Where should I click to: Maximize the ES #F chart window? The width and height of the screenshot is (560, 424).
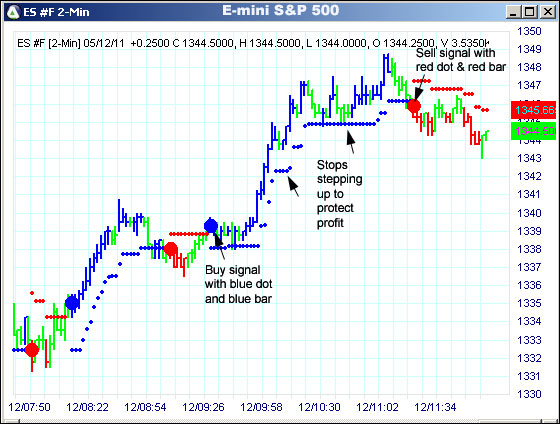tap(530, 12)
